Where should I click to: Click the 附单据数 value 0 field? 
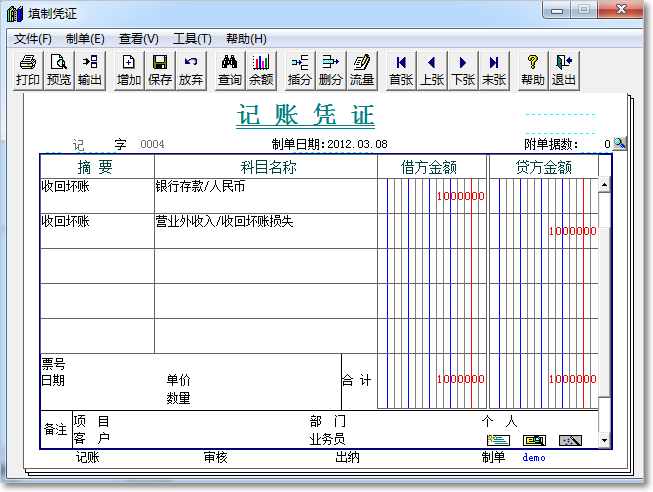tap(607, 144)
